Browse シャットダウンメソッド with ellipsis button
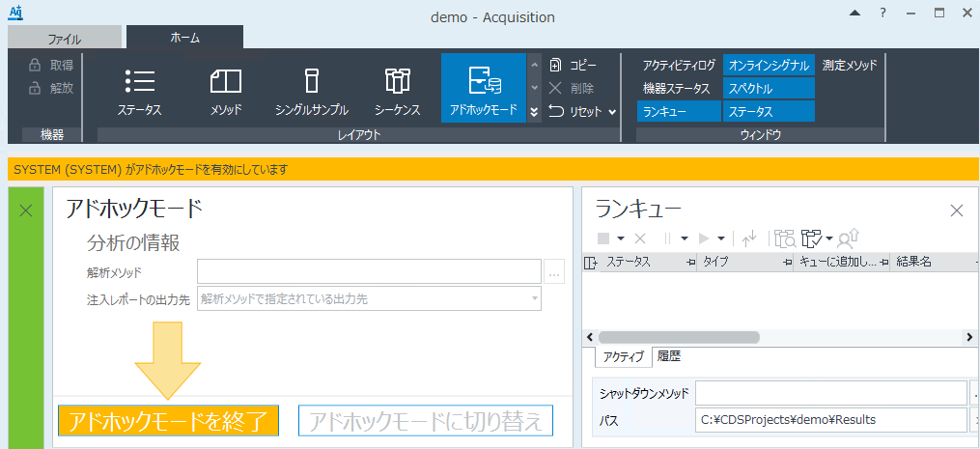Screen dimensions: 980x449 974,393
